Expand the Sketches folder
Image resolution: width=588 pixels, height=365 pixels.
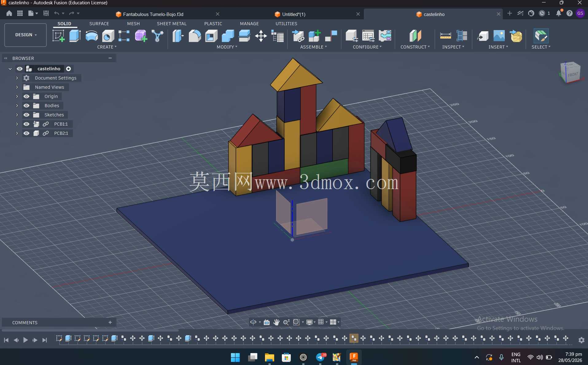click(x=17, y=115)
